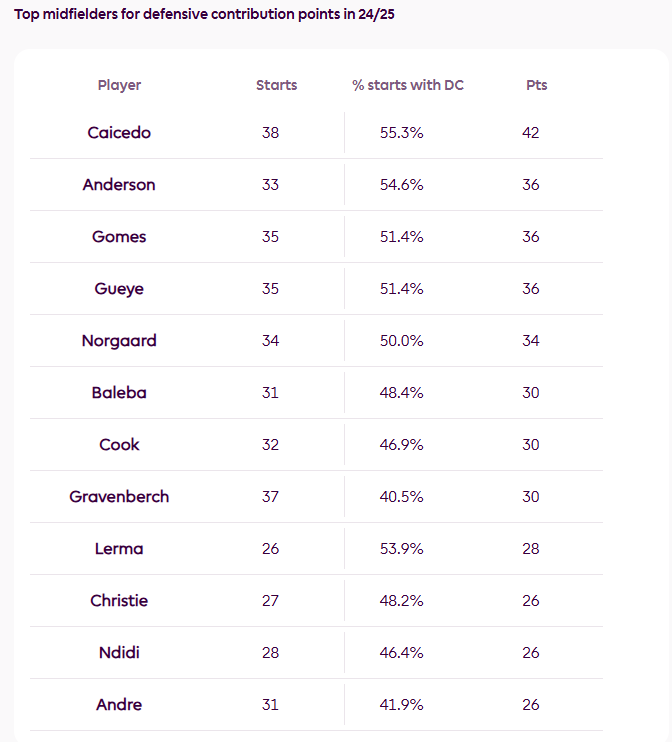Click the Player column header

(119, 85)
